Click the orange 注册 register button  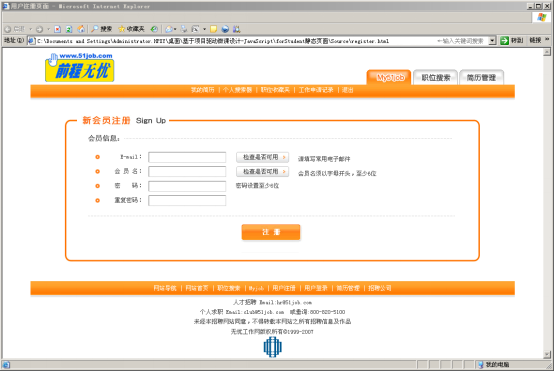271,232
